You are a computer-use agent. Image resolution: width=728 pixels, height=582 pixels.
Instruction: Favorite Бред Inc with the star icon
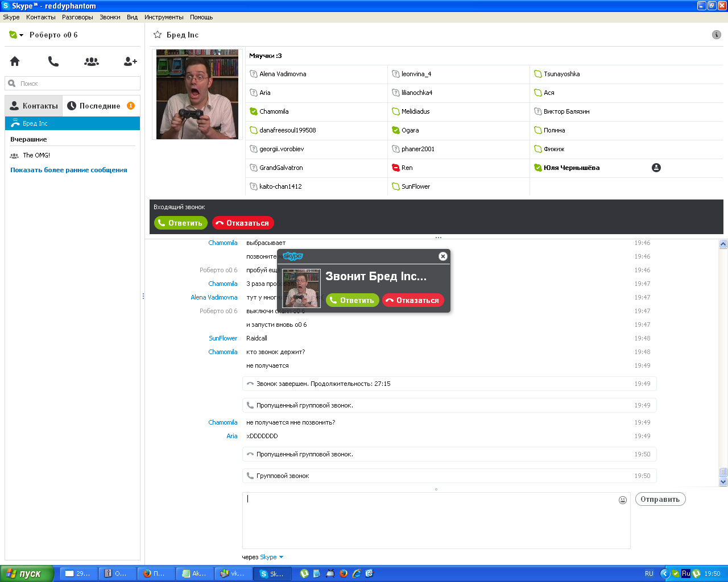coord(158,35)
